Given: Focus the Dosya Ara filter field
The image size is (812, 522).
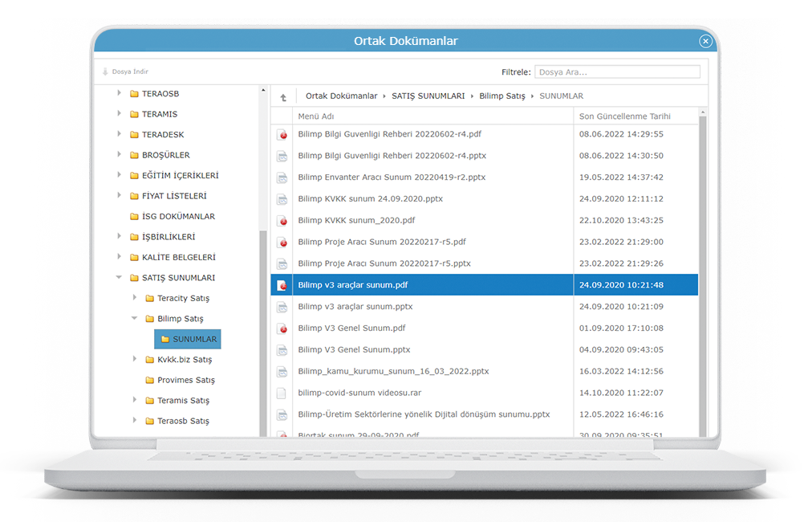Looking at the screenshot, I should pyautogui.click(x=617, y=72).
